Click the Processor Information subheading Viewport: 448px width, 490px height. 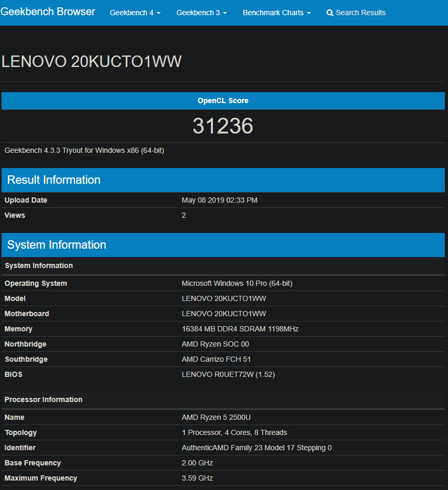pos(43,399)
